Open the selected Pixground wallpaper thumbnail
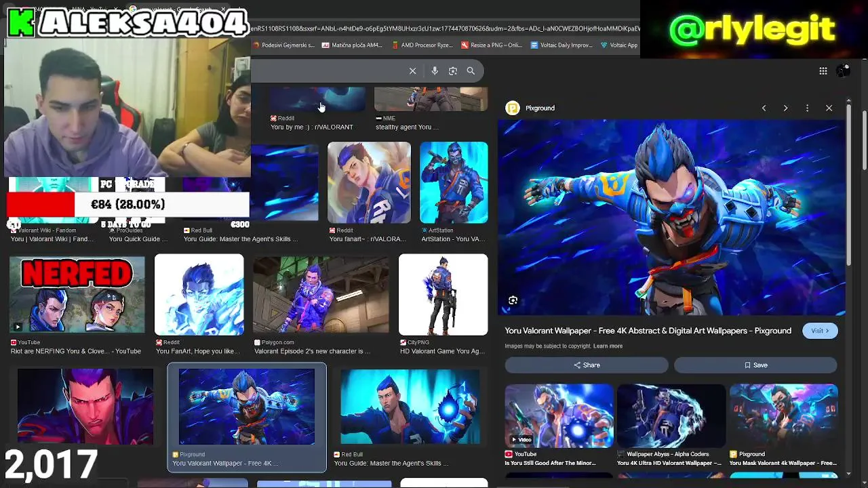The image size is (868, 488). [247, 407]
